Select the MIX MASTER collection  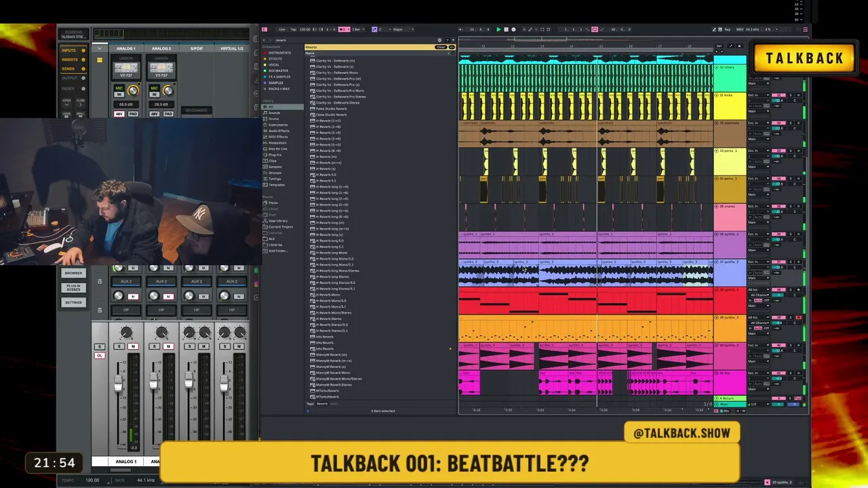pos(278,71)
